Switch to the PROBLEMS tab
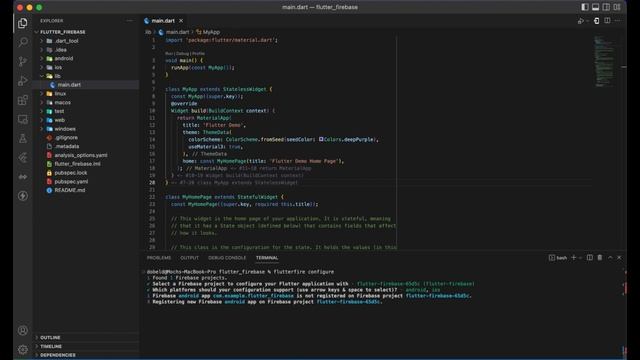 tap(159, 258)
